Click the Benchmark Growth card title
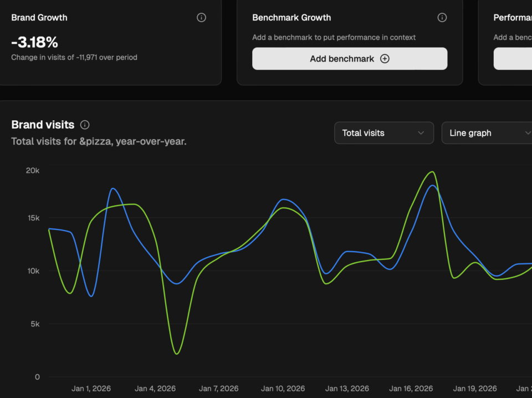The image size is (532, 398). point(291,18)
